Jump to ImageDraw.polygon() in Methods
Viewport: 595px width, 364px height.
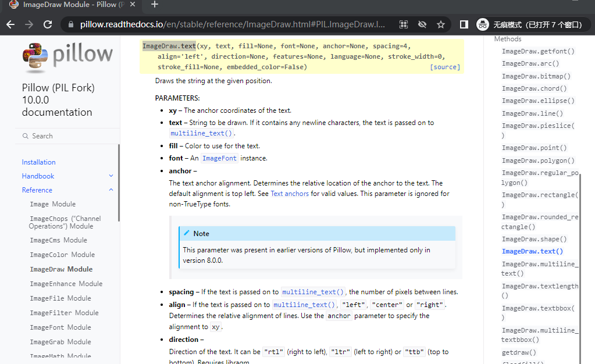[538, 160]
